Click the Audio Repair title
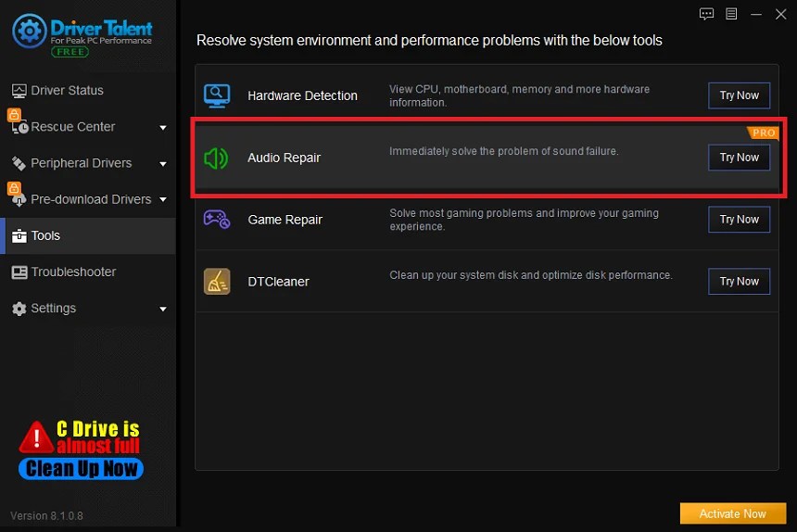797x532 pixels. [x=285, y=158]
